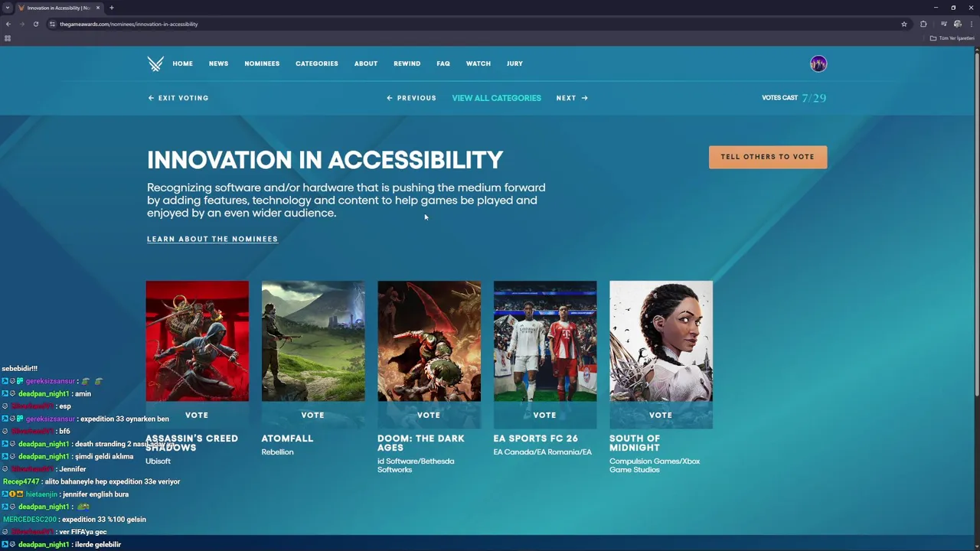Click Tell Others To Vote button
Screen dimensions: 980x551
(x=768, y=157)
